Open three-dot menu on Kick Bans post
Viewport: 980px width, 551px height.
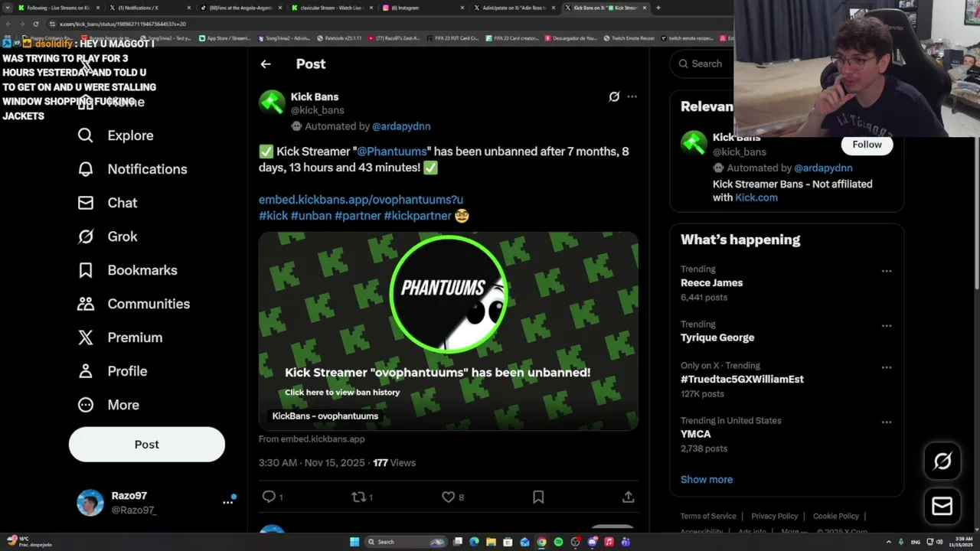pyautogui.click(x=632, y=96)
